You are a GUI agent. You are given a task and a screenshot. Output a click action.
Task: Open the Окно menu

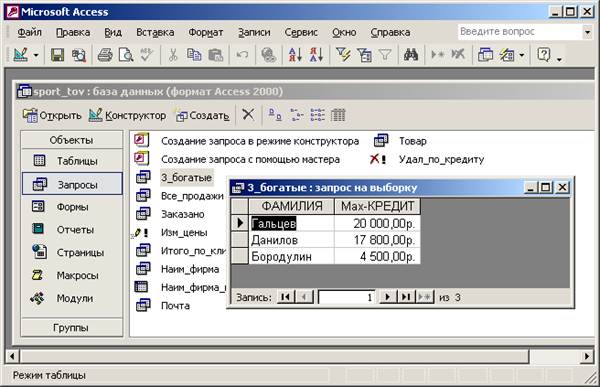[x=344, y=33]
